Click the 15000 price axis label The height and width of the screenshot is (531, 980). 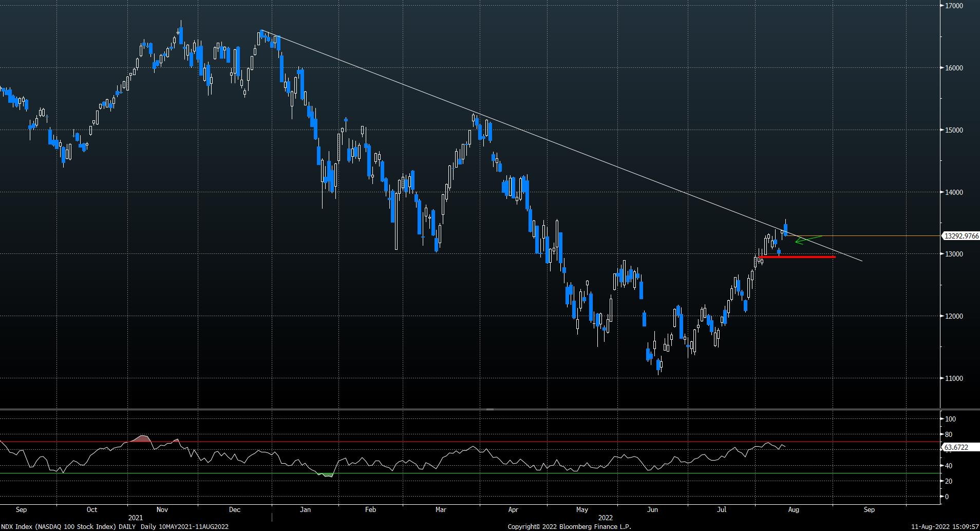[954, 130]
